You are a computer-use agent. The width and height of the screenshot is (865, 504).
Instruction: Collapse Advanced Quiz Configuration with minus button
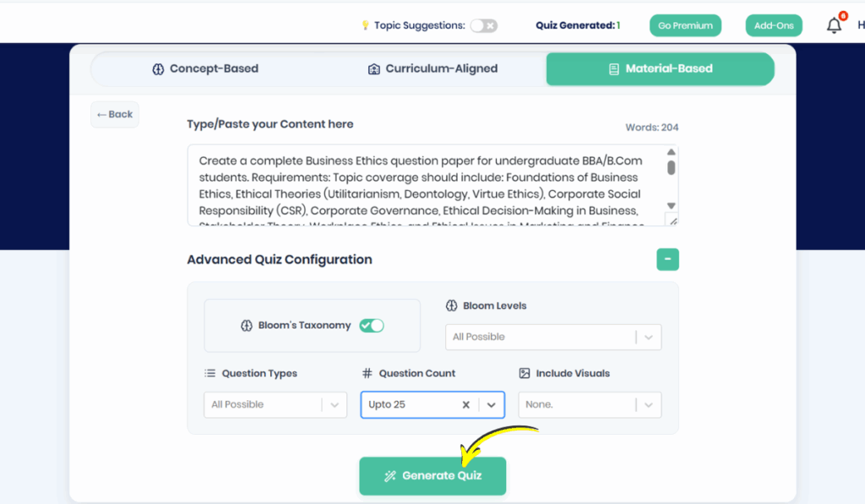[667, 259]
